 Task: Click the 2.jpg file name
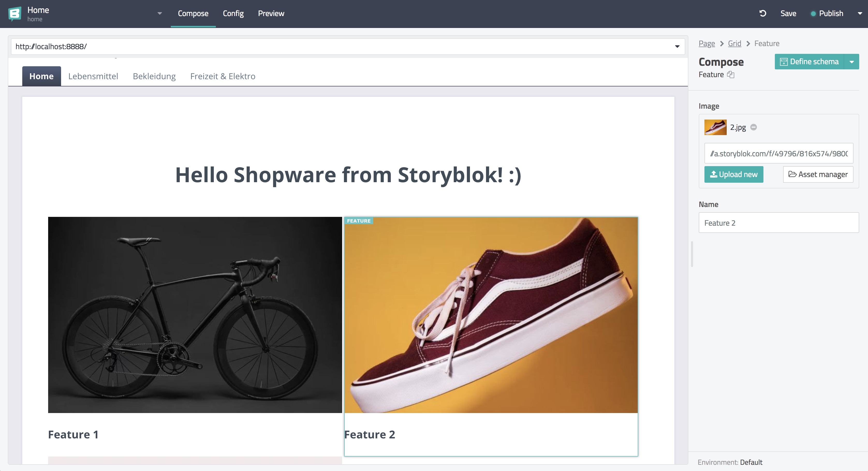pyautogui.click(x=738, y=127)
